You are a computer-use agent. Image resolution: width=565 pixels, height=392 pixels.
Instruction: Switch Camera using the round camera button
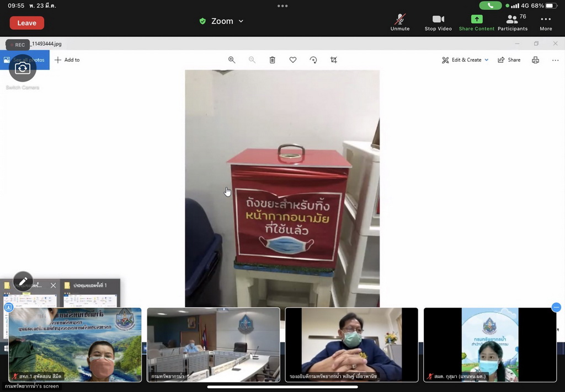(x=23, y=68)
